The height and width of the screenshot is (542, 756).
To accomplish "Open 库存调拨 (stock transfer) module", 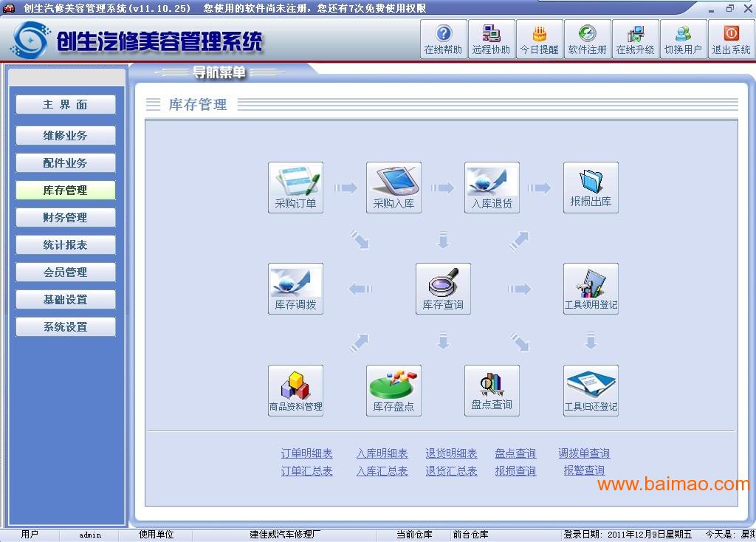I will click(x=295, y=289).
